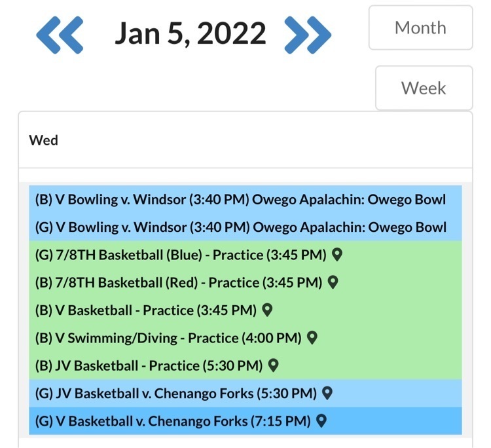Switch to Month view
Viewport: 491px width, 448px height.
[x=420, y=28]
